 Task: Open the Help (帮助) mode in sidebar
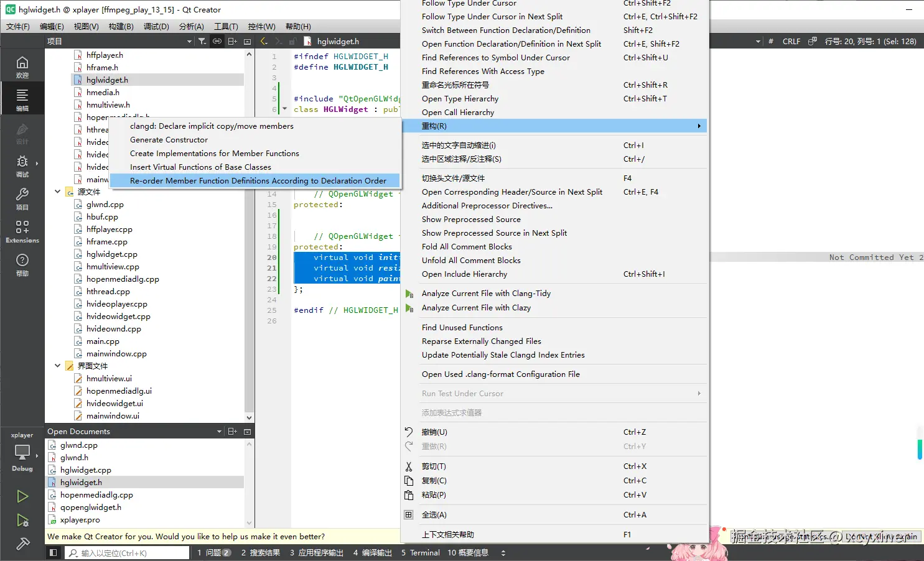tap(22, 264)
